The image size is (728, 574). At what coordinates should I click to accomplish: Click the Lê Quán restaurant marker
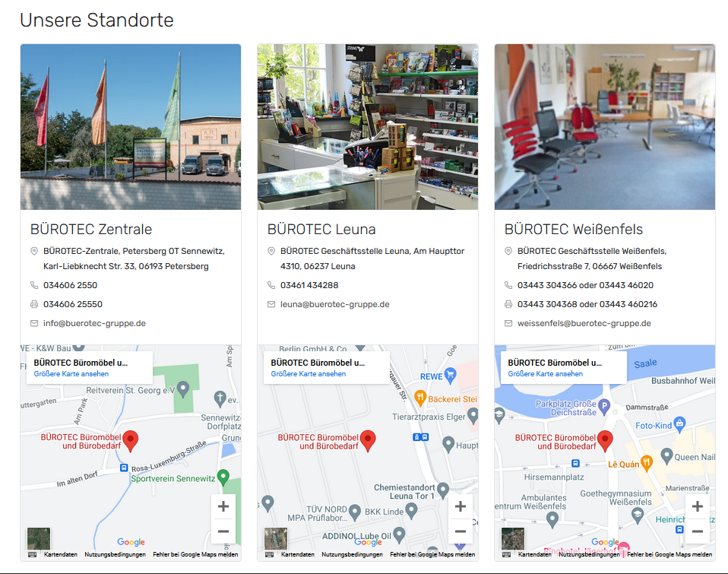click(646, 461)
